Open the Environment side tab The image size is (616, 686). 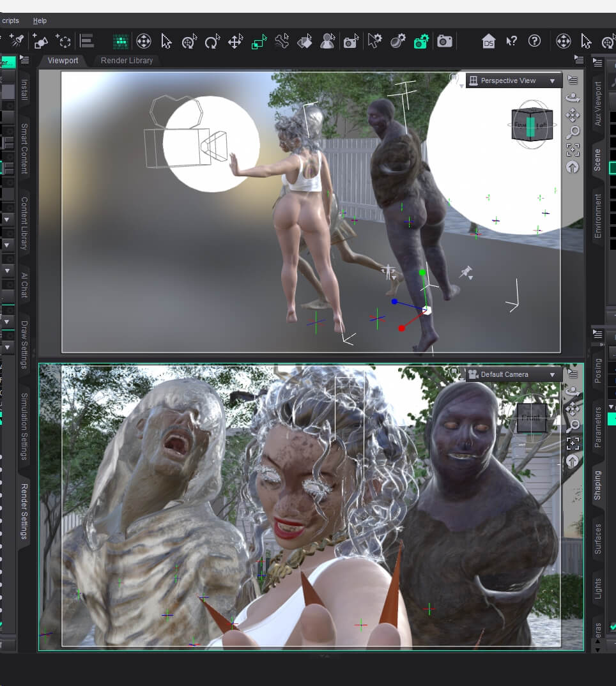click(x=597, y=216)
